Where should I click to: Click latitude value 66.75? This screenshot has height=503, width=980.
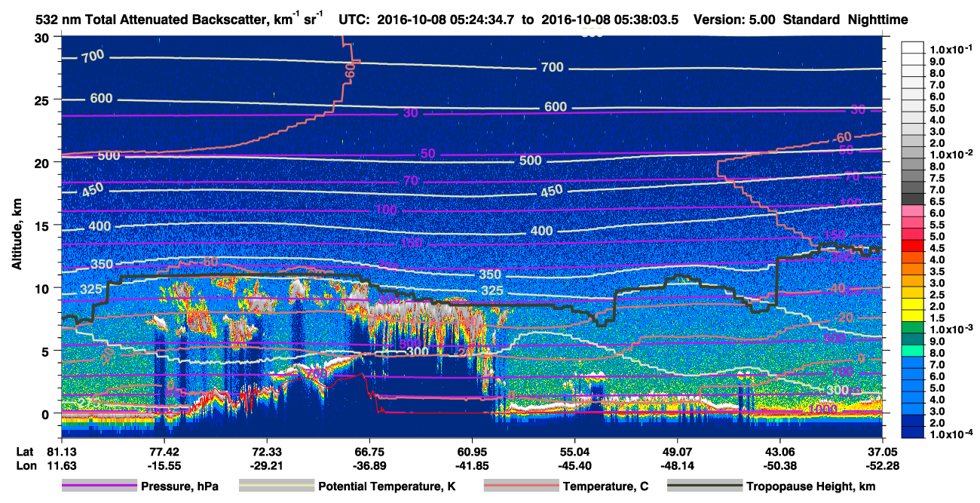[369, 451]
